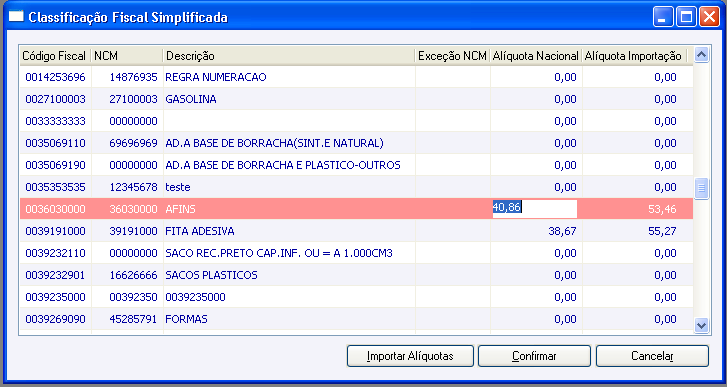This screenshot has width=727, height=387.
Task: Click the Alíquota Nacional column header
Action: point(536,56)
